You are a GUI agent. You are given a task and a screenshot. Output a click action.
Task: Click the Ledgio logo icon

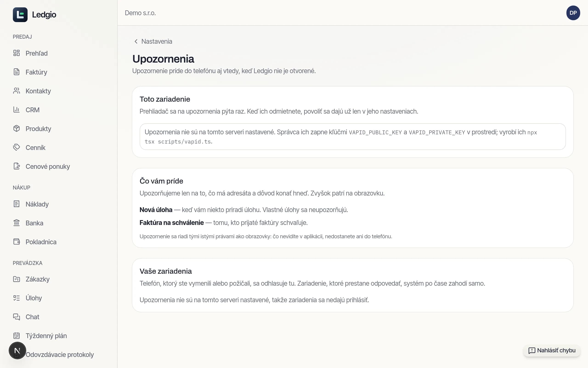pos(20,14)
